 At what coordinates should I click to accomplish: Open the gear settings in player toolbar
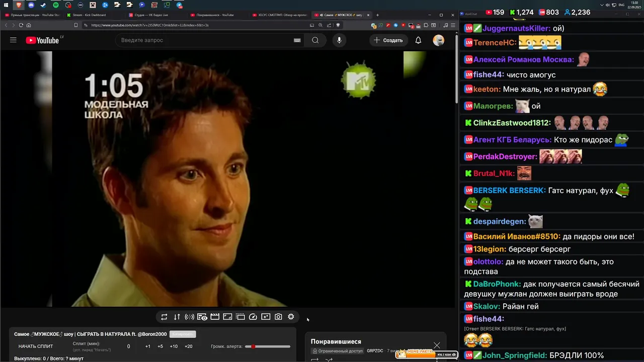291,317
